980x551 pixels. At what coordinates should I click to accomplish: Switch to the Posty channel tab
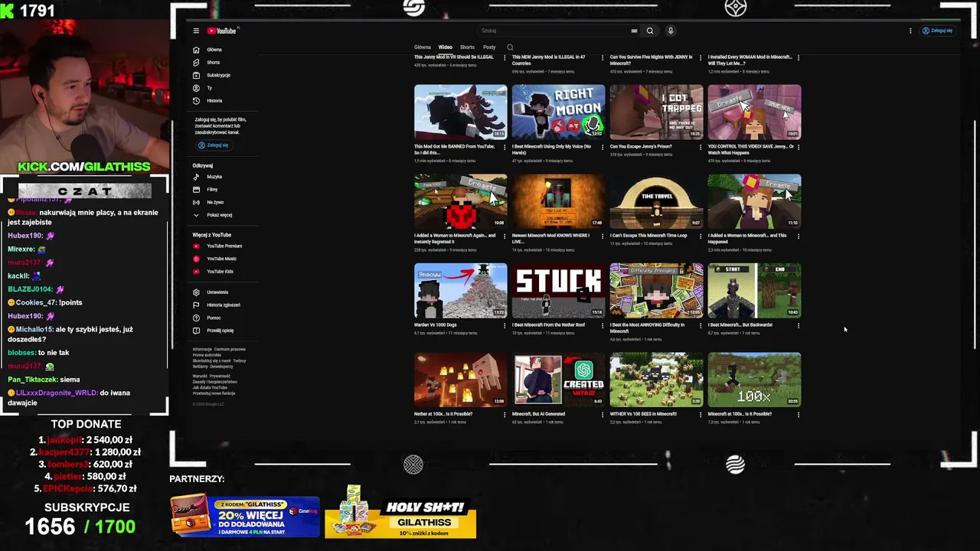489,47
